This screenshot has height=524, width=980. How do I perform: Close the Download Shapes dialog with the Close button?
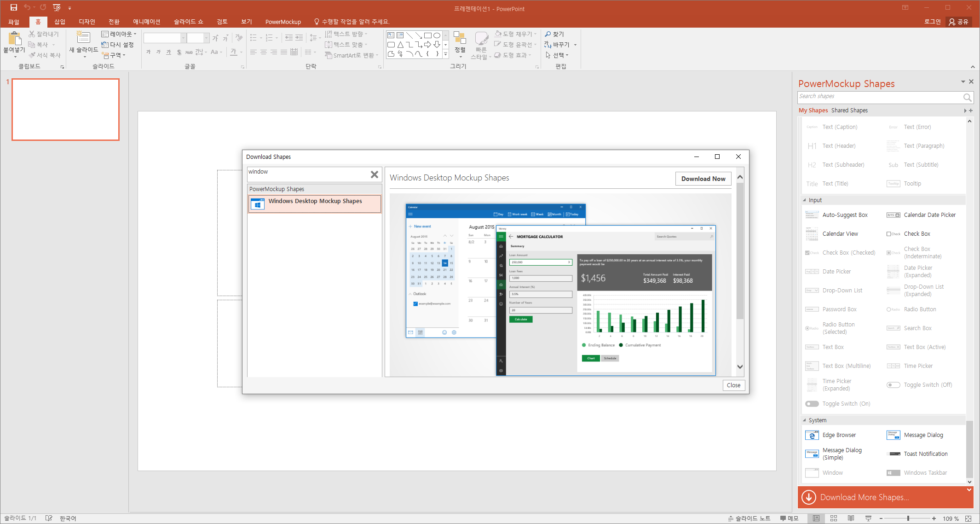tap(733, 385)
